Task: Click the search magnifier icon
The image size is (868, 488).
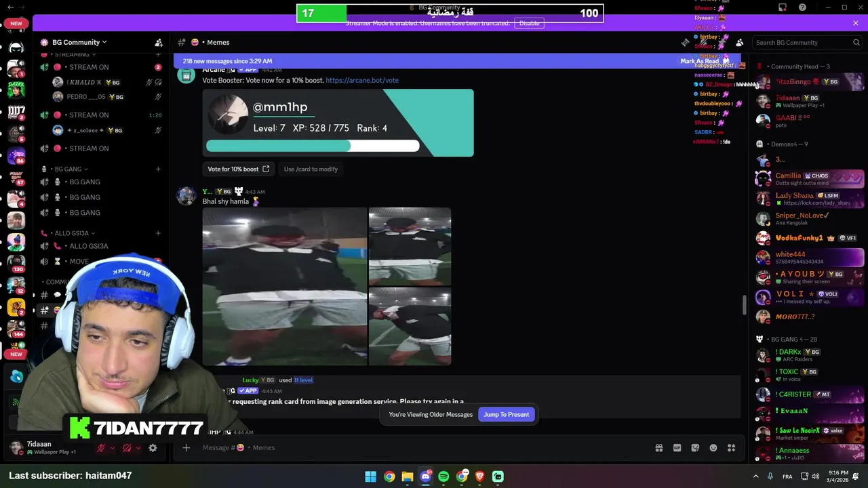Action: [856, 42]
